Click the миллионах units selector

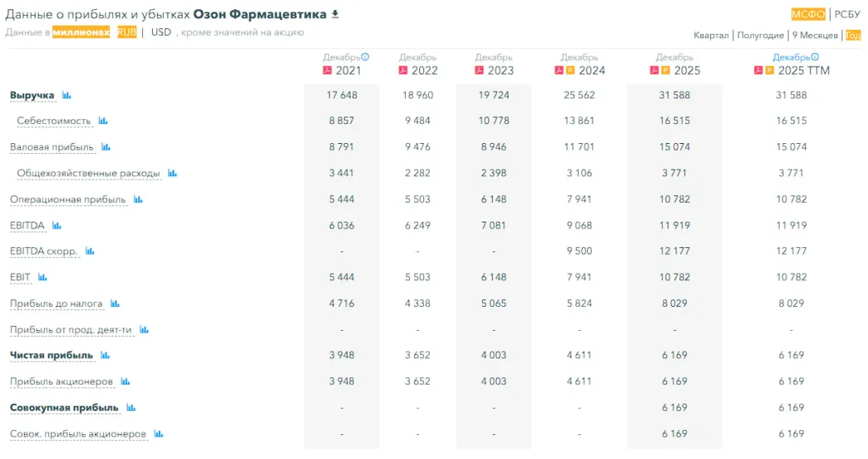(x=81, y=32)
